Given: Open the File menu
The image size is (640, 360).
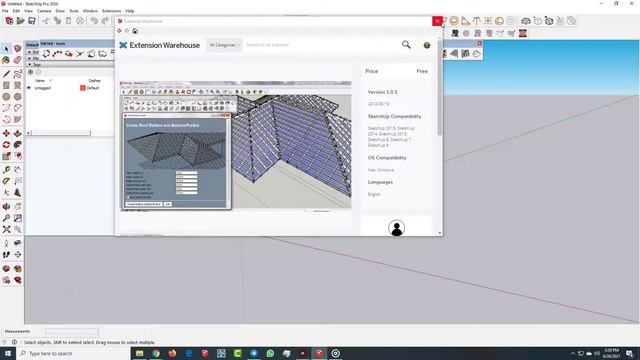Looking at the screenshot, I should [x=5, y=11].
